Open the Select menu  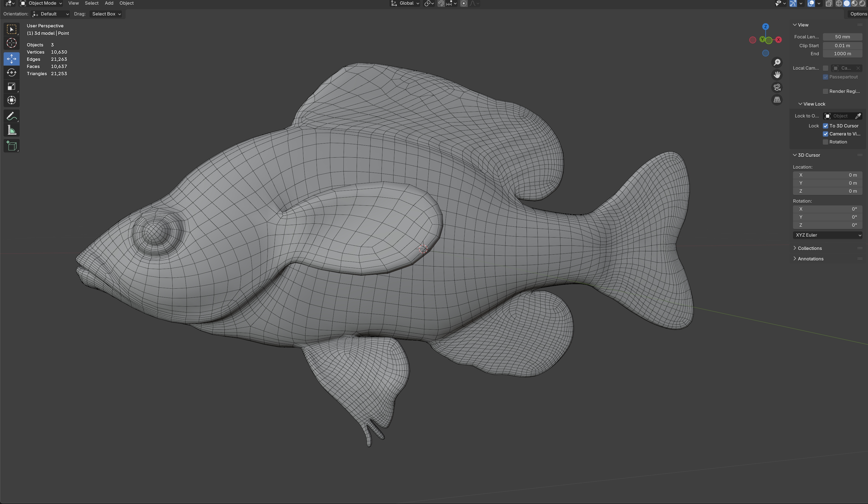click(92, 3)
